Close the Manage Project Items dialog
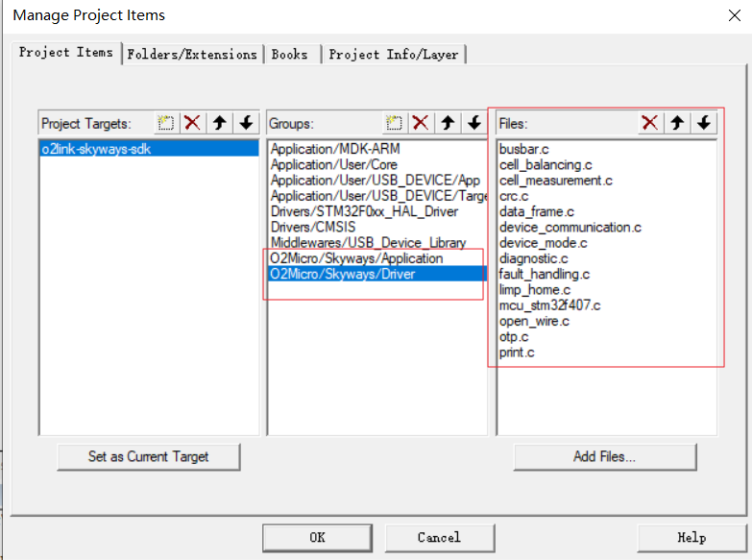This screenshot has height=560, width=752. [735, 15]
